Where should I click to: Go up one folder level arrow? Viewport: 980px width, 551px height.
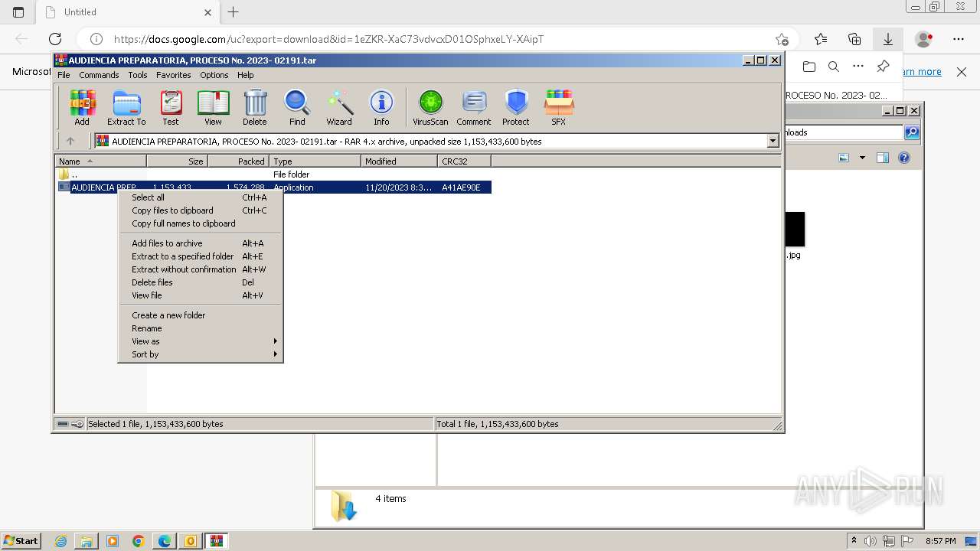tap(70, 141)
